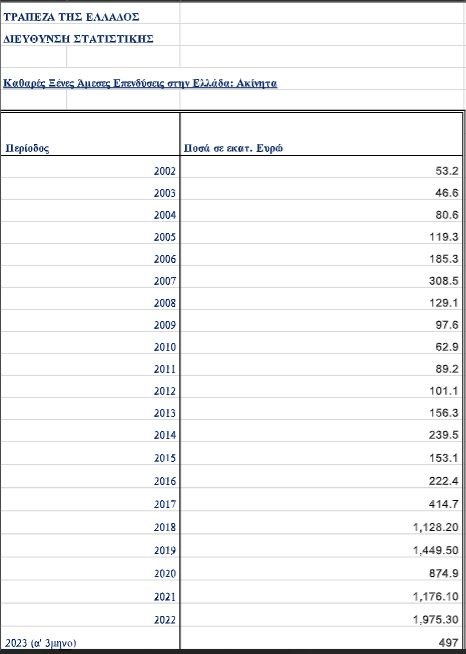Select the ΤΡΑΠΕΖΑ ΤΗΣ ΕΛΛΑΔΟΣ header cell
This screenshot has width=466, height=654.
90,17
